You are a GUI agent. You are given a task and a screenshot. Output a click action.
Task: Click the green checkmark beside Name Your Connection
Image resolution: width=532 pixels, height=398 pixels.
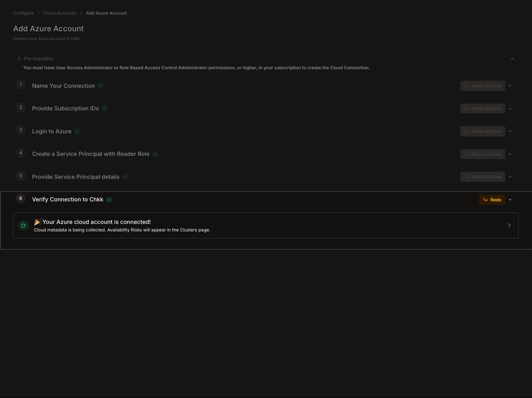(100, 86)
